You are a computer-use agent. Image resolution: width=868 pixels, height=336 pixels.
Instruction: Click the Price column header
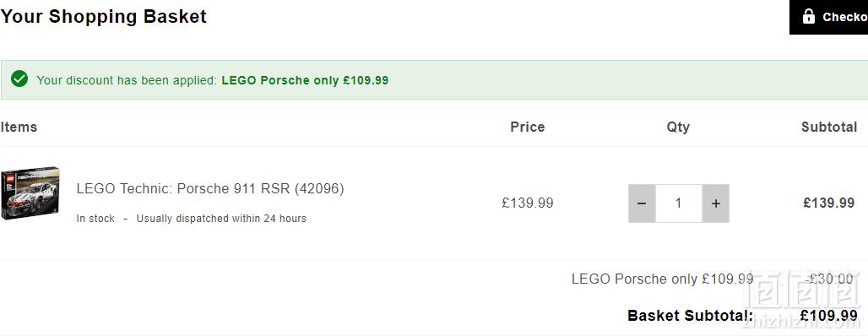coord(528,127)
